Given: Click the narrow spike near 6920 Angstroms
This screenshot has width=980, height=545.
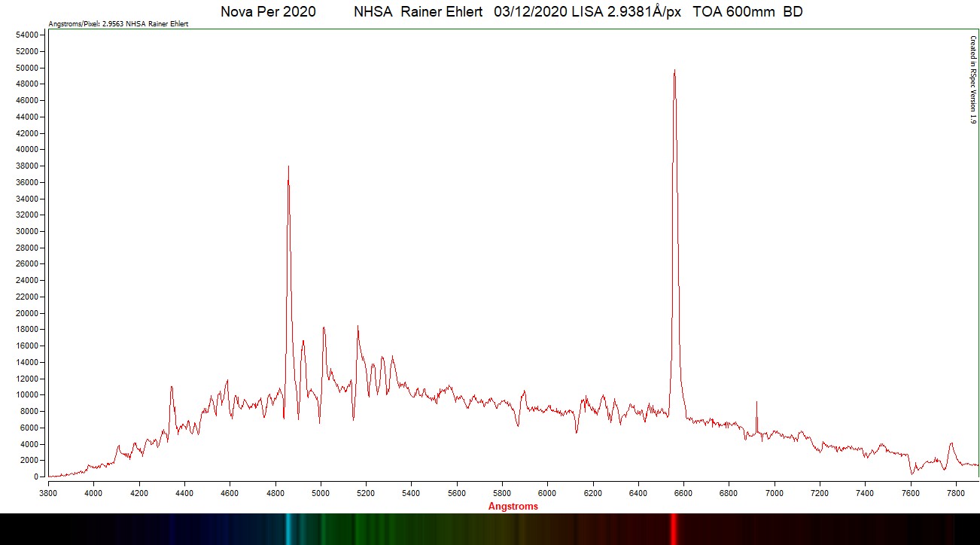Looking at the screenshot, I should pyautogui.click(x=756, y=403).
